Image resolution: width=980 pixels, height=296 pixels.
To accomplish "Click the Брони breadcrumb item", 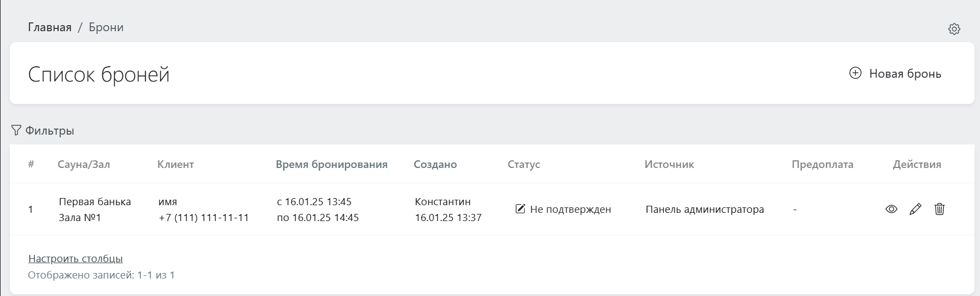I will (x=106, y=27).
